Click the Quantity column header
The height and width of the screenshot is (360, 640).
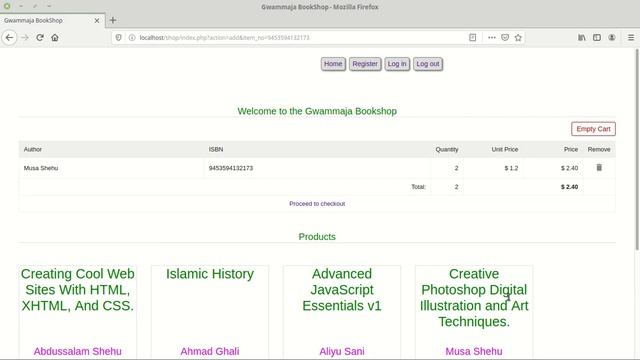[x=447, y=149]
